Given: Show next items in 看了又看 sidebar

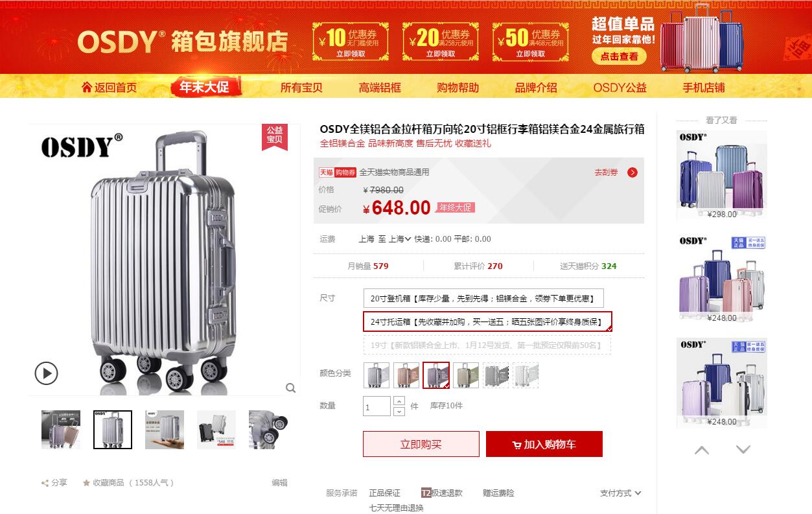Looking at the screenshot, I should 743,450.
